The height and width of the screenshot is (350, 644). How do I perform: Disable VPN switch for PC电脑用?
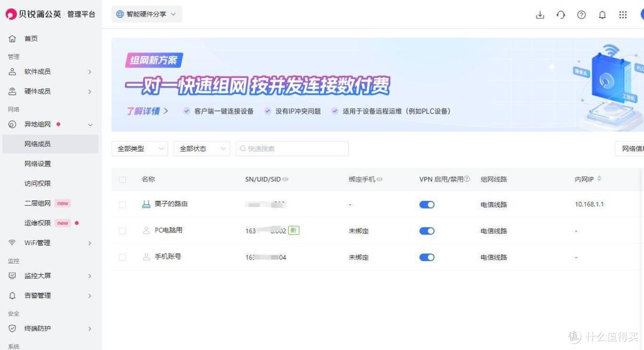pyautogui.click(x=427, y=231)
